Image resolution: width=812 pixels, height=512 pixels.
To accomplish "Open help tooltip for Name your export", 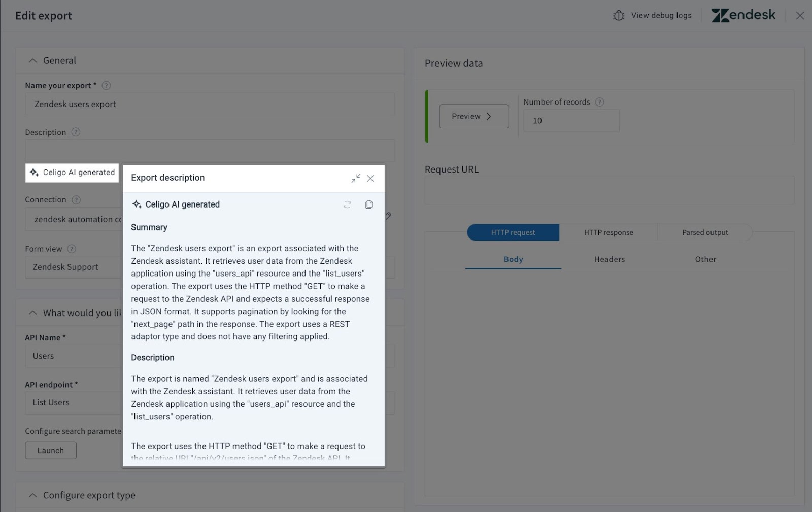I will (106, 85).
